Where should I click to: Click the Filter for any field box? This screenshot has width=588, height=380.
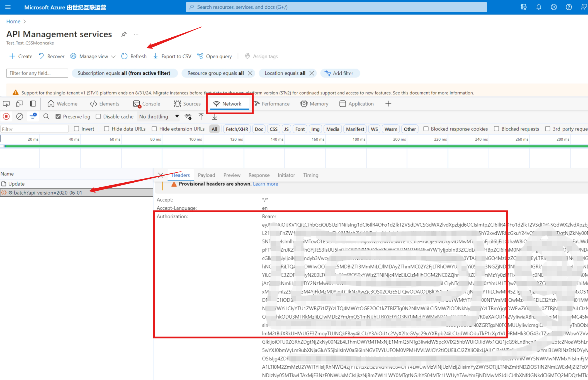pyautogui.click(x=37, y=73)
